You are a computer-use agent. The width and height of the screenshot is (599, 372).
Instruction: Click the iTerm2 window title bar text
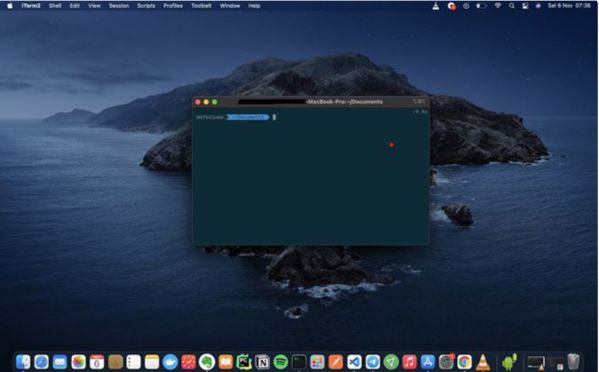coord(310,102)
